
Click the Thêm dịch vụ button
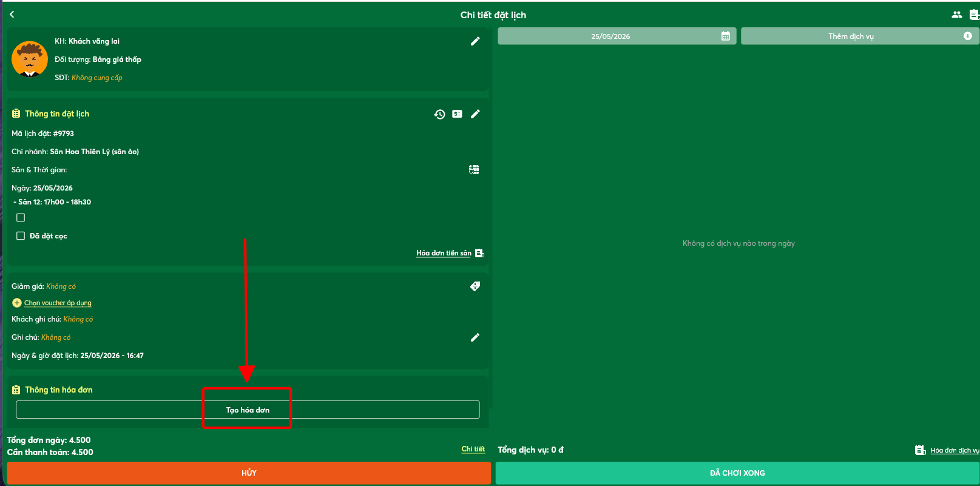(x=860, y=36)
